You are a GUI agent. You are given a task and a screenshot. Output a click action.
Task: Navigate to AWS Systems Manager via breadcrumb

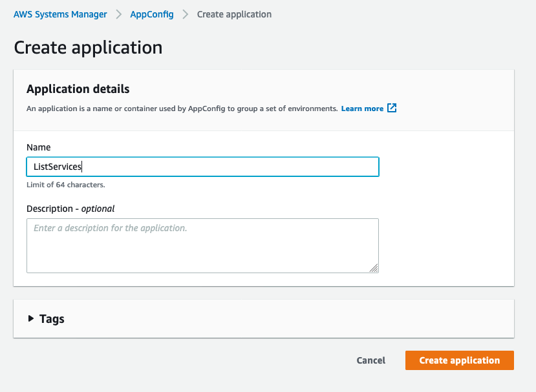(x=60, y=14)
